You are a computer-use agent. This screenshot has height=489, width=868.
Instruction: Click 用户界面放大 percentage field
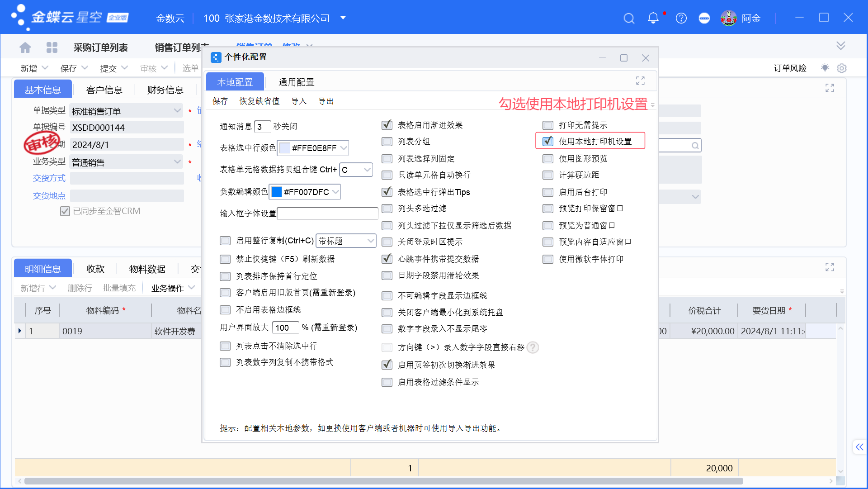click(285, 328)
